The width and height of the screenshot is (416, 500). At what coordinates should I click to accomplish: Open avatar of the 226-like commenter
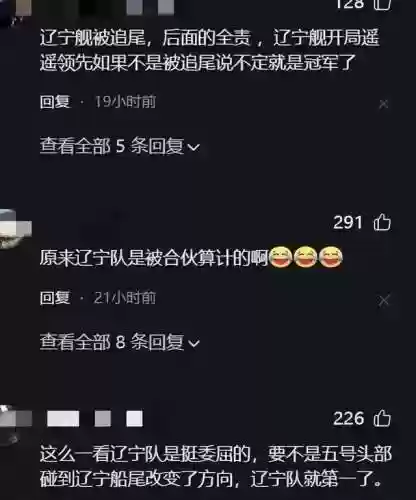[x=15, y=420]
